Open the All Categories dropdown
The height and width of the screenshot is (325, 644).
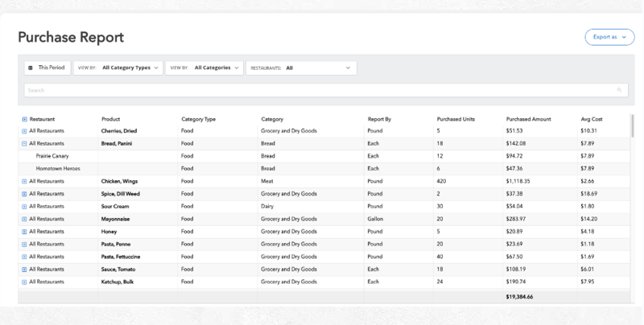204,68
